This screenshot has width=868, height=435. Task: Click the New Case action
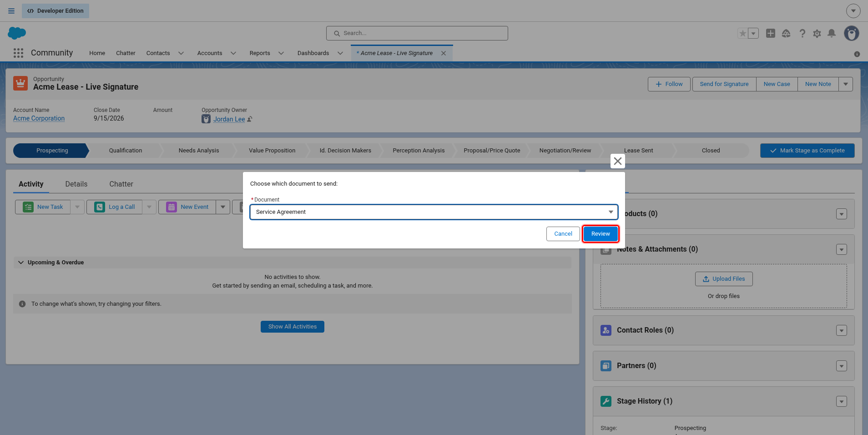777,84
